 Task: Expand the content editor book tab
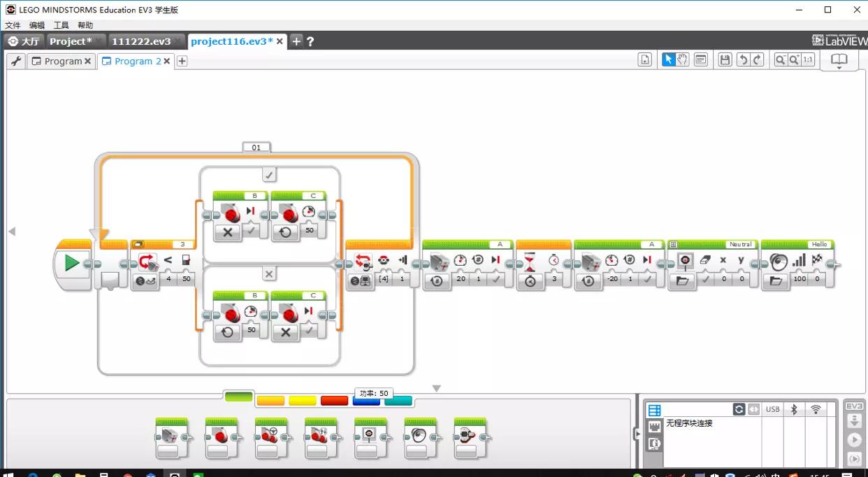839,62
